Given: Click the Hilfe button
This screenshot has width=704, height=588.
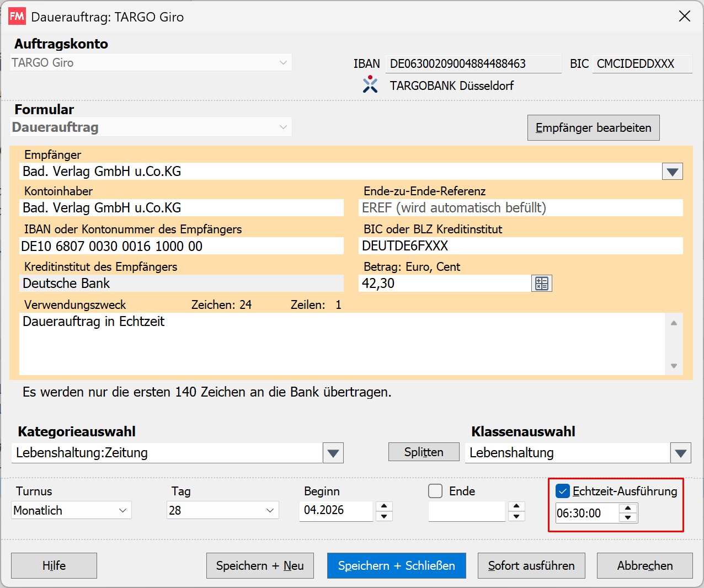Looking at the screenshot, I should tap(54, 565).
